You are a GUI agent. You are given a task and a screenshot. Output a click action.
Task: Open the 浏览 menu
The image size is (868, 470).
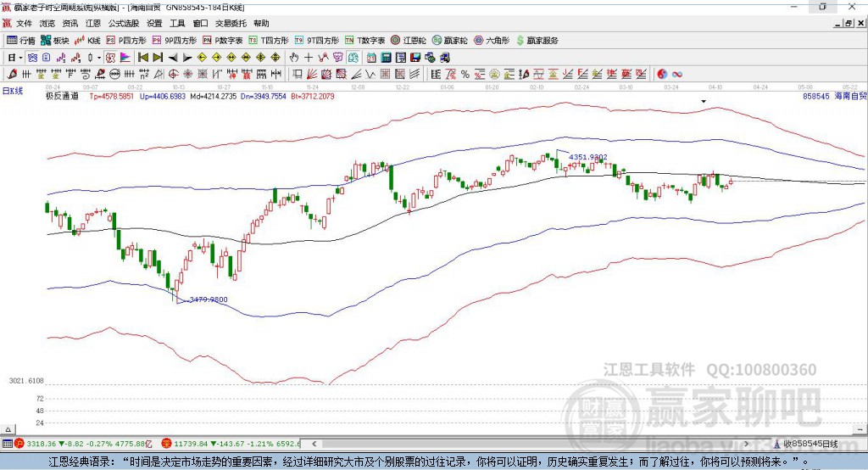click(x=47, y=23)
